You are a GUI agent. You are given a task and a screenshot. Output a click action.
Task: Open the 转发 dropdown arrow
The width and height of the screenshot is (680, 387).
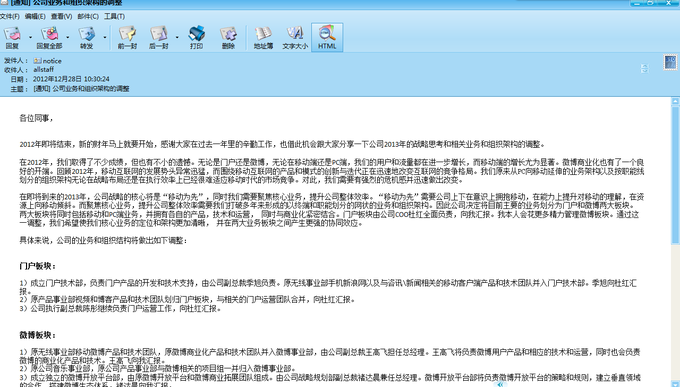coord(105,37)
